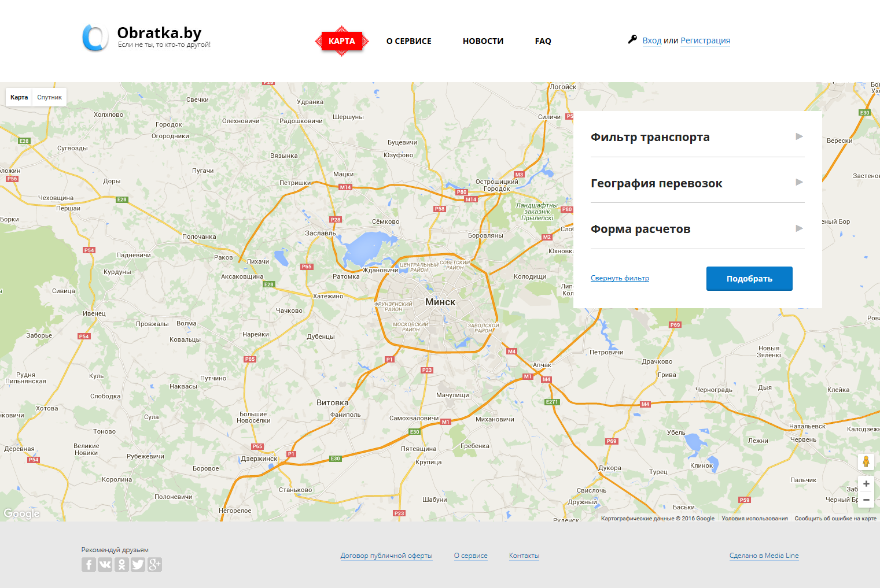Open Street View pegman on map
Image resolution: width=880 pixels, height=588 pixels.
(x=866, y=461)
